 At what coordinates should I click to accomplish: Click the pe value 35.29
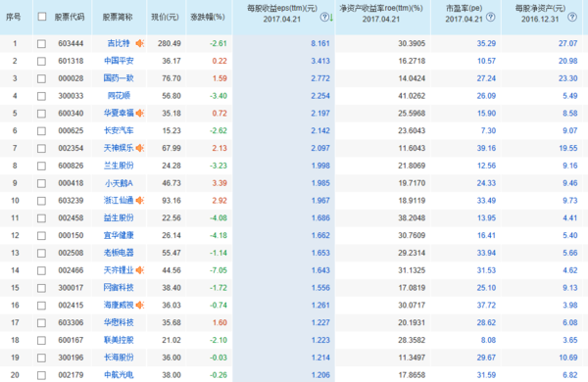(x=486, y=43)
